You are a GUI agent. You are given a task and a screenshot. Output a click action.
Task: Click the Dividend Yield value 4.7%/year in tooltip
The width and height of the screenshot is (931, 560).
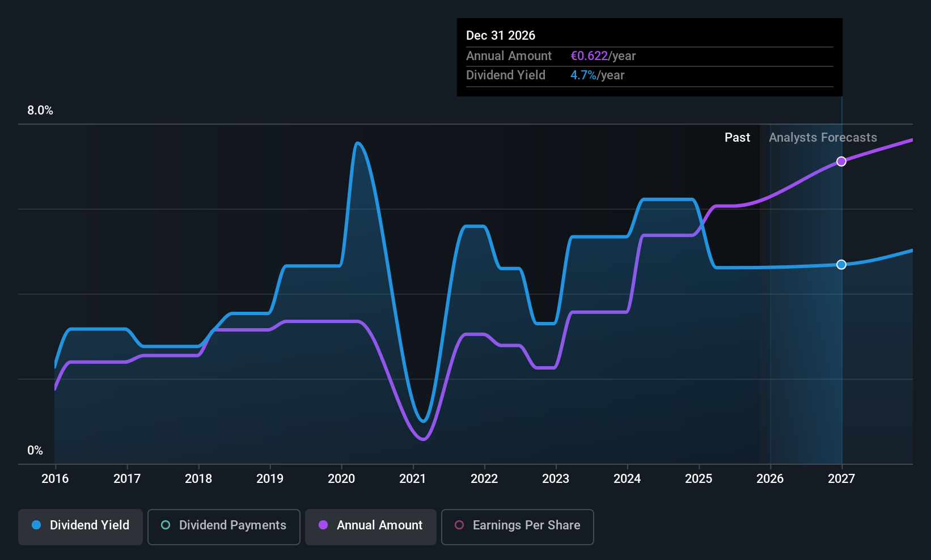coord(597,75)
